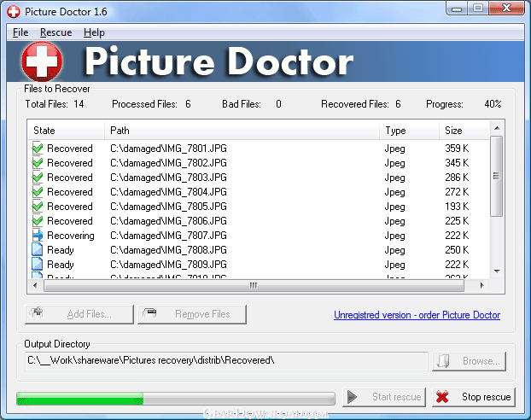The image size is (531, 420).
Task: Click the Remove Files button label
Action: (202, 314)
